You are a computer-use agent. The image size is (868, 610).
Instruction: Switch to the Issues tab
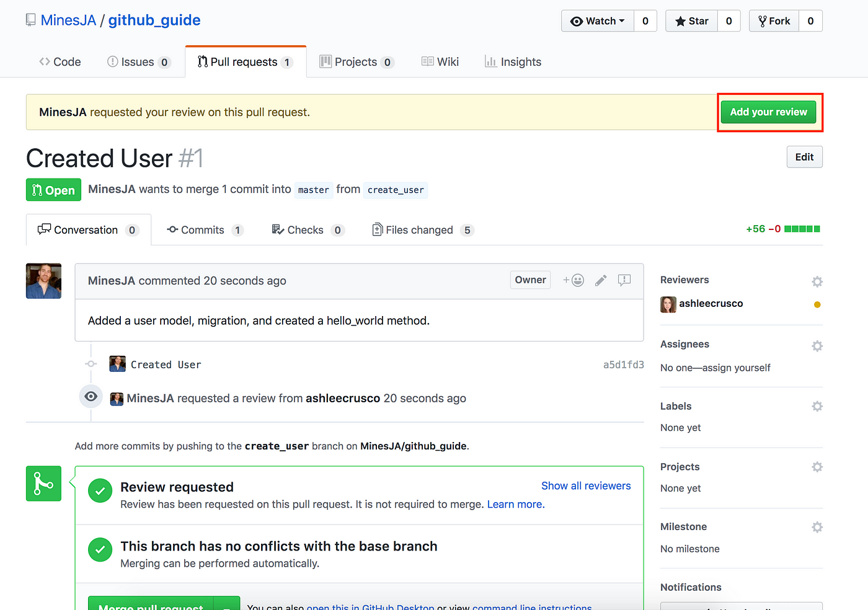coord(138,62)
